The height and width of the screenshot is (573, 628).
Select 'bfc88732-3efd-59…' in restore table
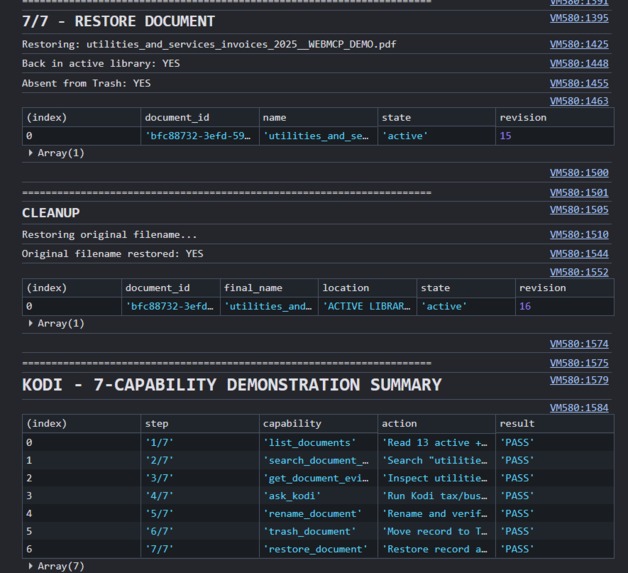click(x=198, y=136)
